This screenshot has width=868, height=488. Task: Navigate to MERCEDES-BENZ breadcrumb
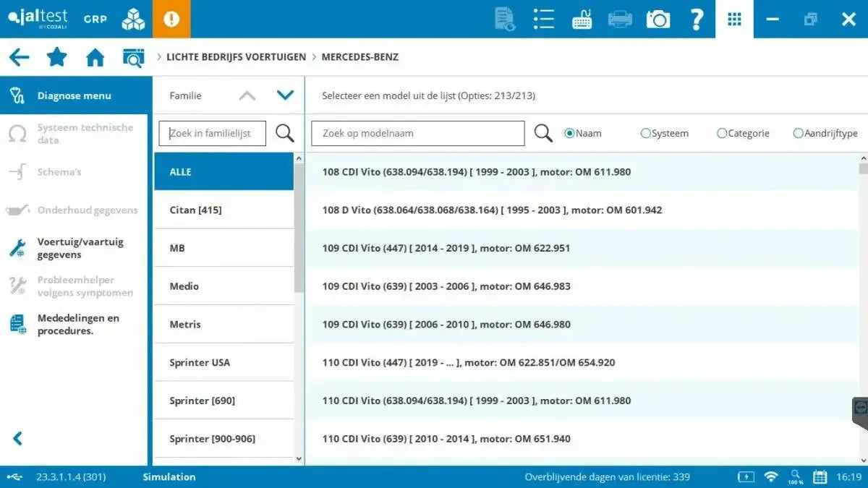click(x=360, y=56)
